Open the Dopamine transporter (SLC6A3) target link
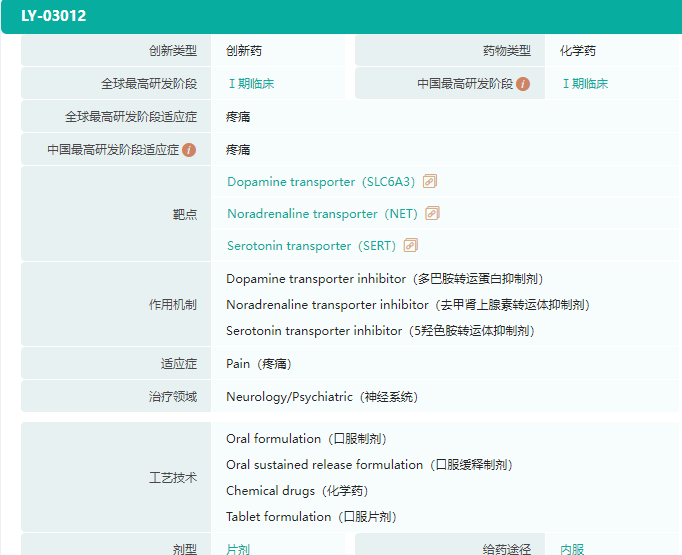The image size is (682, 555). click(320, 182)
